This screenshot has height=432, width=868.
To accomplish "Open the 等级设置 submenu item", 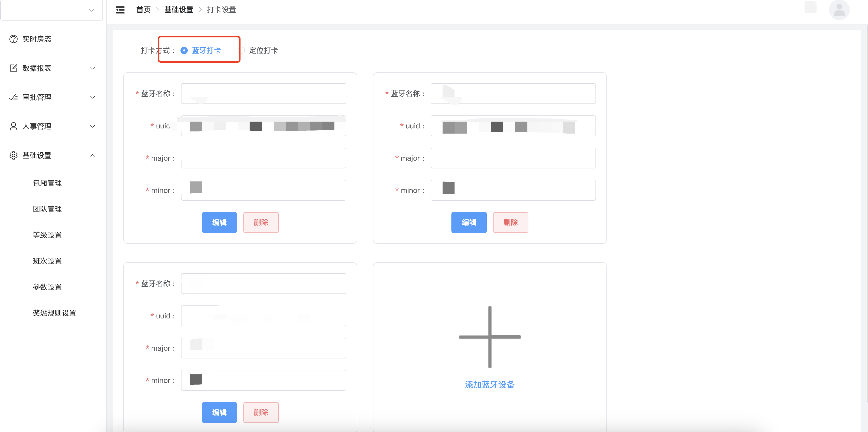I will [x=47, y=235].
